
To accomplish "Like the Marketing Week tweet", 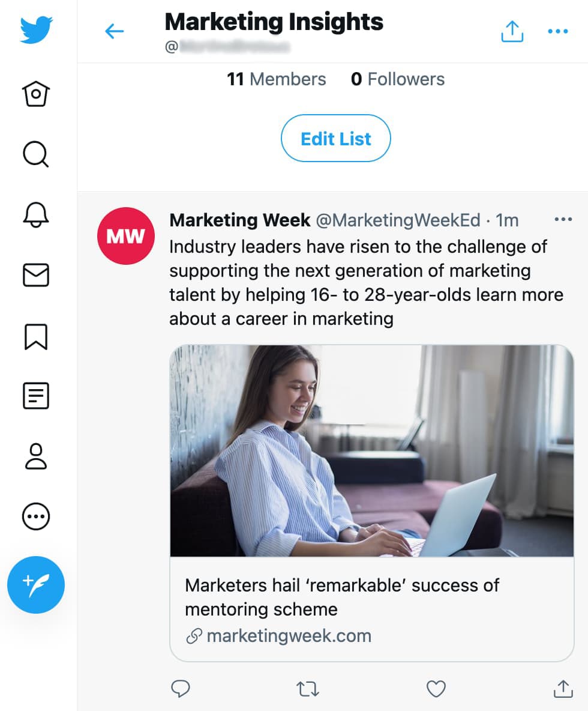I will coord(436,689).
